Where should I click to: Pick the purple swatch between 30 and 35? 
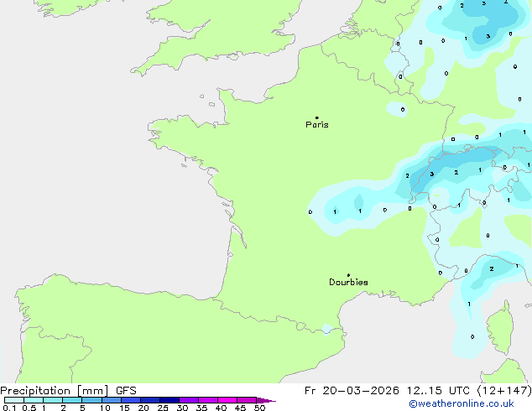coord(189,400)
